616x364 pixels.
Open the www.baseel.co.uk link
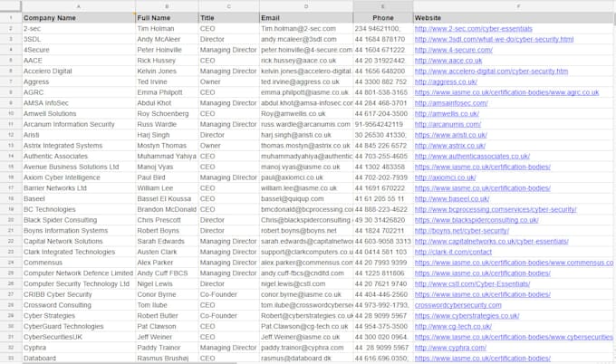click(x=452, y=198)
